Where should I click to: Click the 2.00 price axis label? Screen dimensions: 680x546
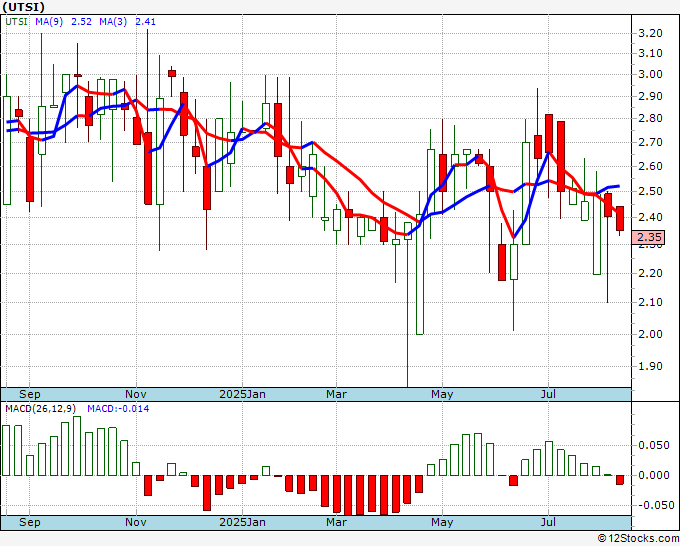pyautogui.click(x=651, y=334)
